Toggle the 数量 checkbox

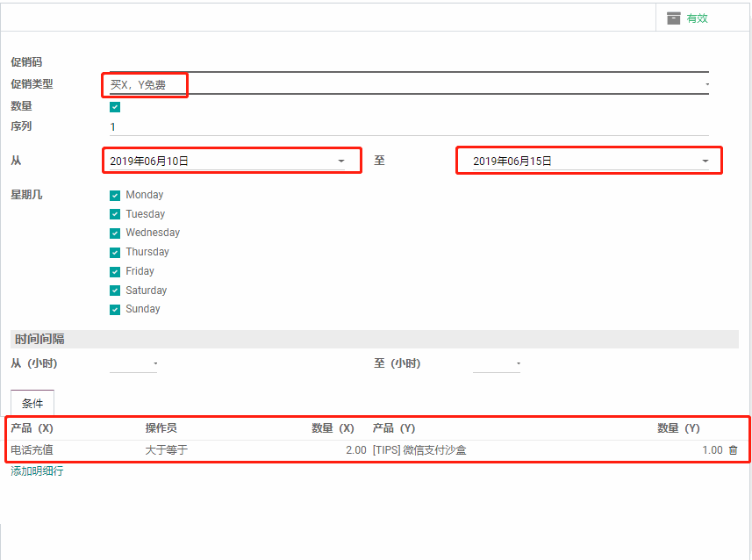tap(115, 107)
